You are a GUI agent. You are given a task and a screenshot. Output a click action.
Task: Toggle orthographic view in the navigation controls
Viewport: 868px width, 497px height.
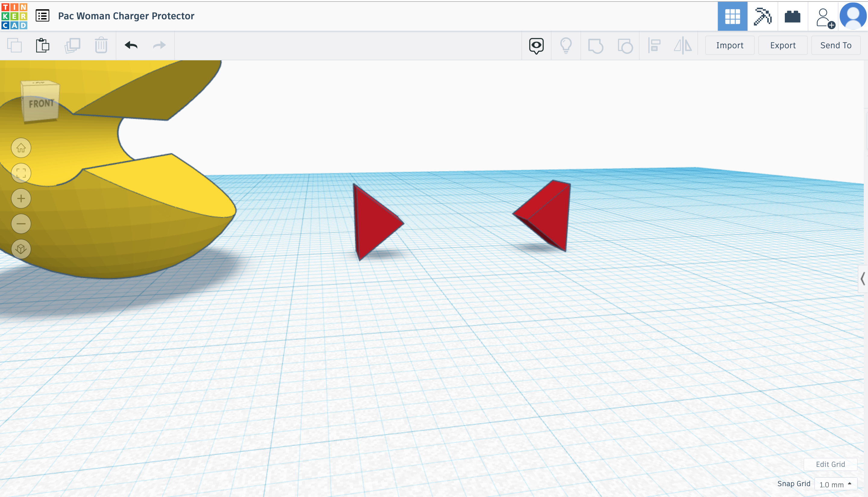21,249
